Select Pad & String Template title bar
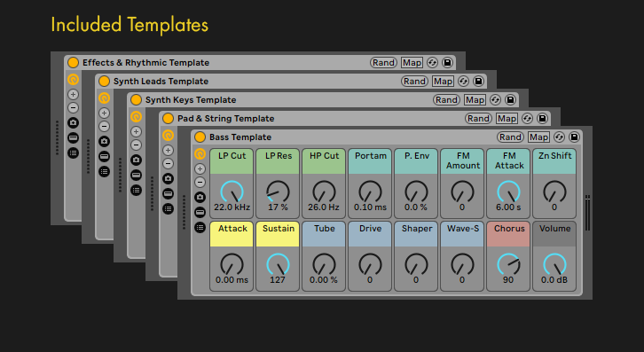644x352 pixels. (355, 119)
